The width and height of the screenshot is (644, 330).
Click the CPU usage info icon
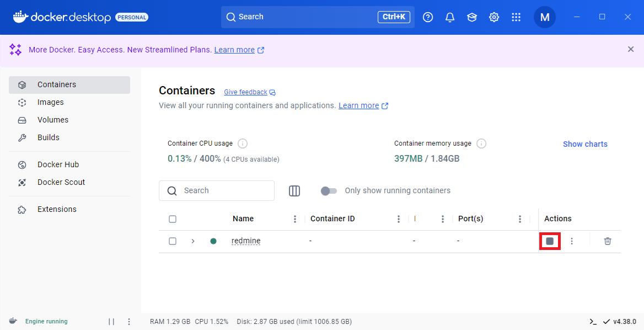[x=243, y=143]
